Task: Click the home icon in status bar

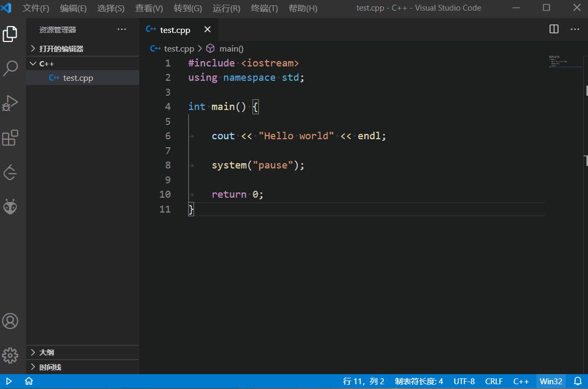Action: tap(29, 382)
